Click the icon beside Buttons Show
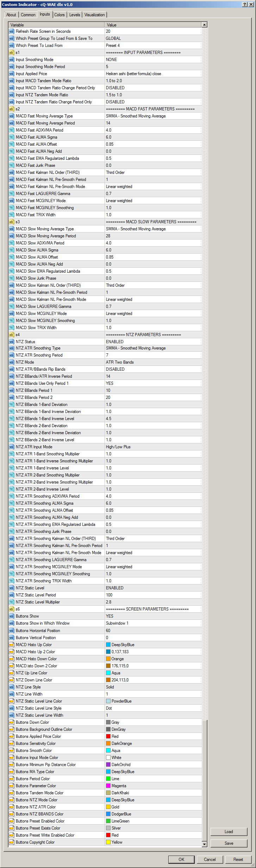256x868 pixels. tap(12, 616)
